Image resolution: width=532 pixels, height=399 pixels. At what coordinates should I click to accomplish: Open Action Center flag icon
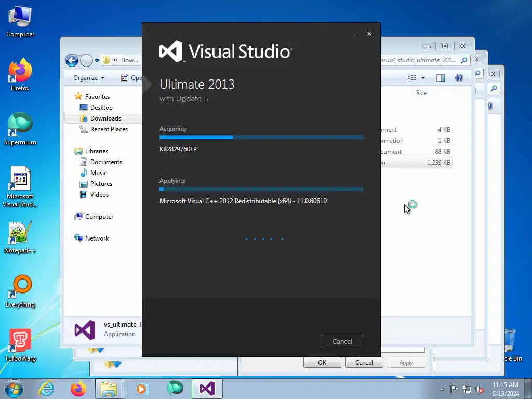[454, 389]
